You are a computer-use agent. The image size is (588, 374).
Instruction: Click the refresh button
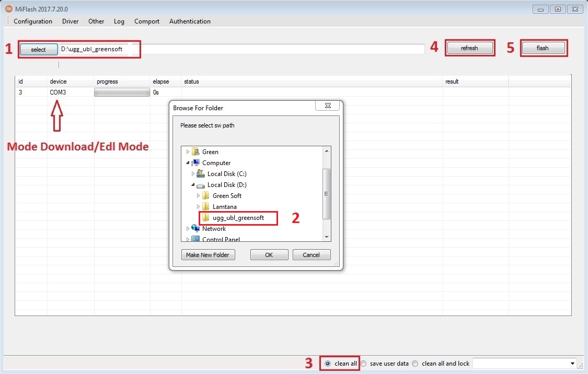click(469, 48)
